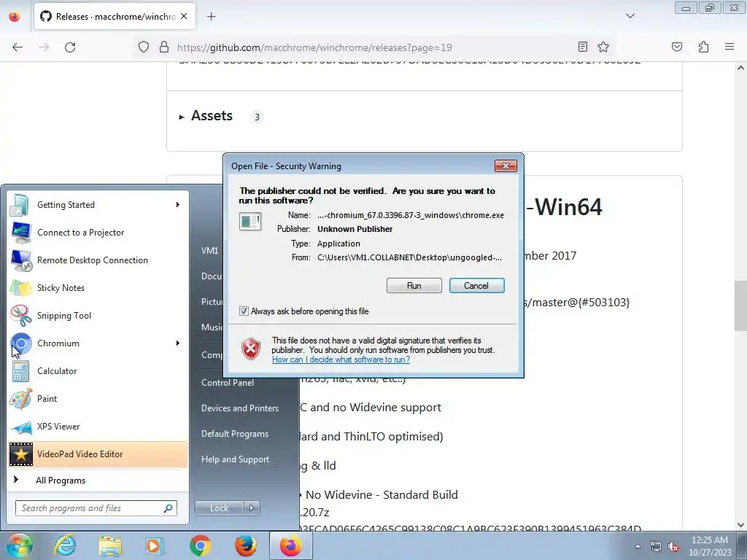The height and width of the screenshot is (560, 747).
Task: Open a new browser tab
Action: (x=211, y=17)
